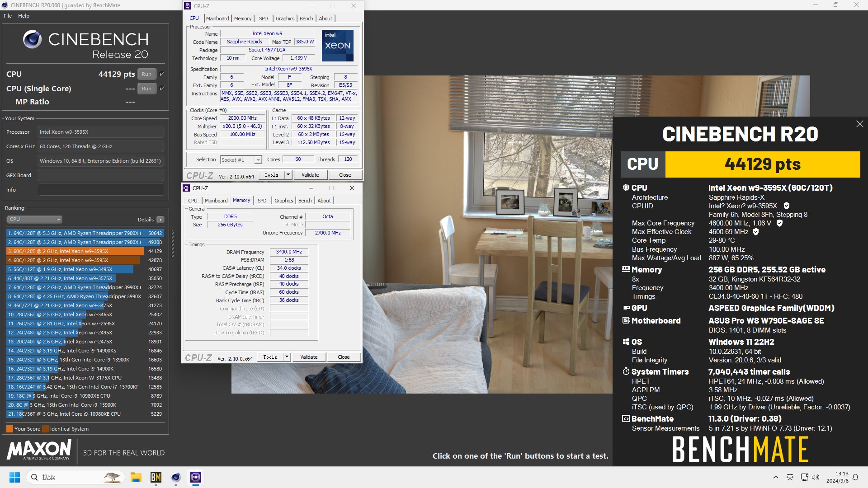Click the Core Speed 2000.00 MHz value
The image size is (868, 488).
242,118
